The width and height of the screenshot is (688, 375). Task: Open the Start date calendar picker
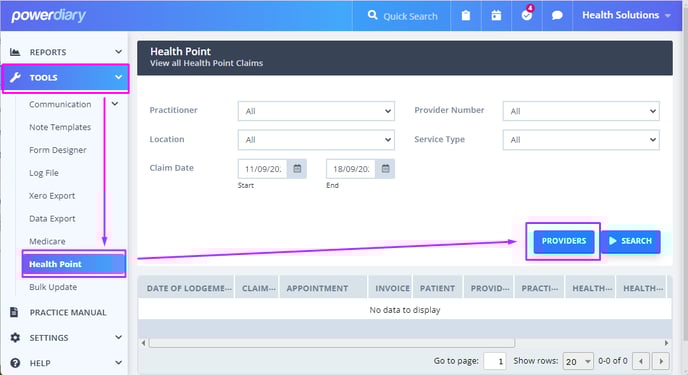pyautogui.click(x=297, y=169)
